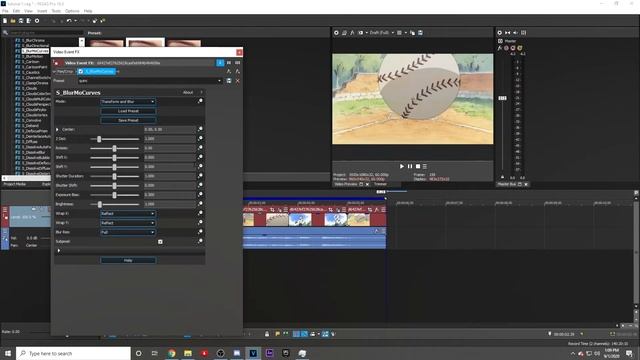Viewport: 640px width, 360px height.
Task: Save snapshot to file in preview toolbar
Action: click(x=420, y=33)
